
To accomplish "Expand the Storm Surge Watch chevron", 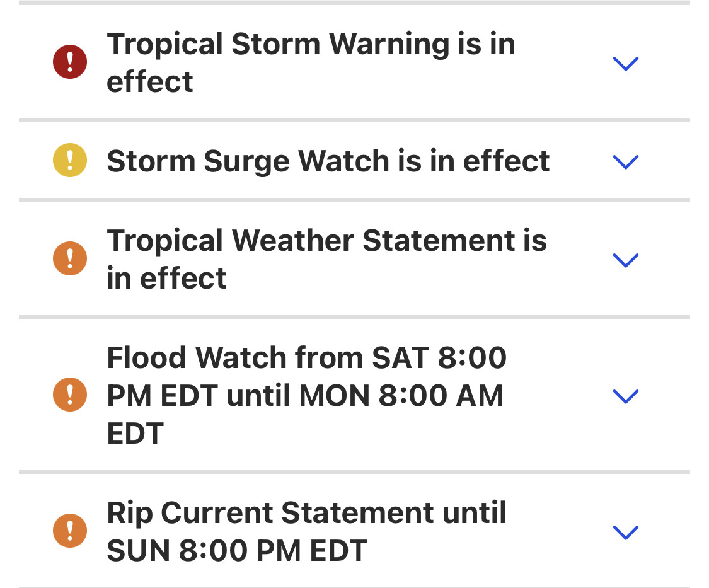I will click(x=626, y=161).
